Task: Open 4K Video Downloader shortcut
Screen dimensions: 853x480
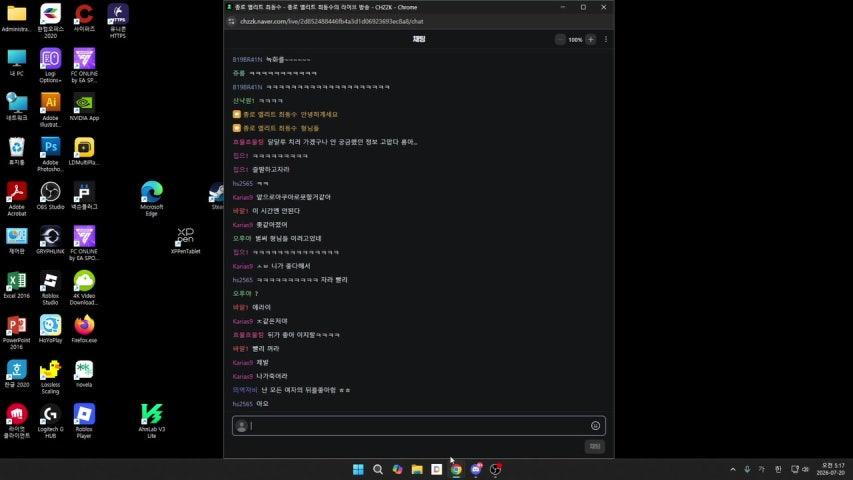Action: [x=84, y=288]
